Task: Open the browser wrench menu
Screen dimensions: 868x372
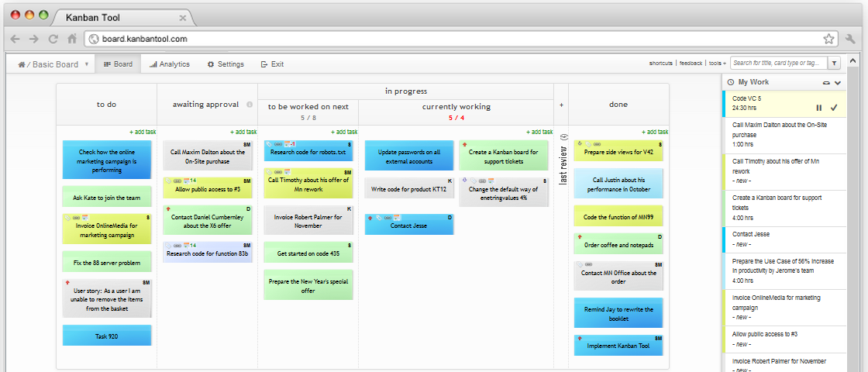Action: [851, 39]
